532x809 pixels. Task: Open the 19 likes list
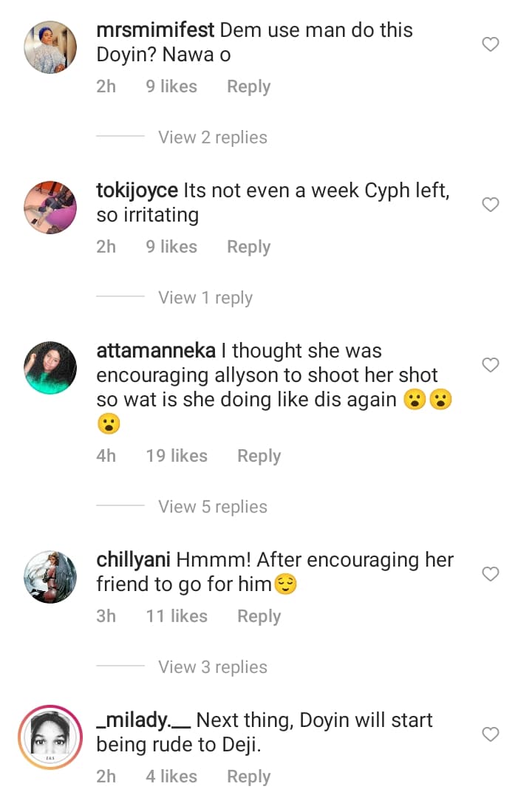[x=177, y=456]
